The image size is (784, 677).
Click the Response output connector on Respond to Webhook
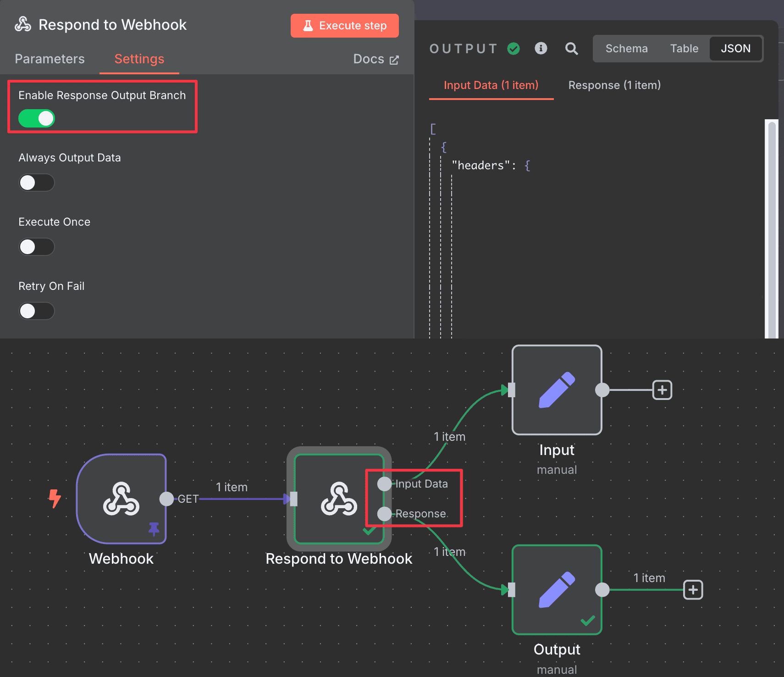384,514
